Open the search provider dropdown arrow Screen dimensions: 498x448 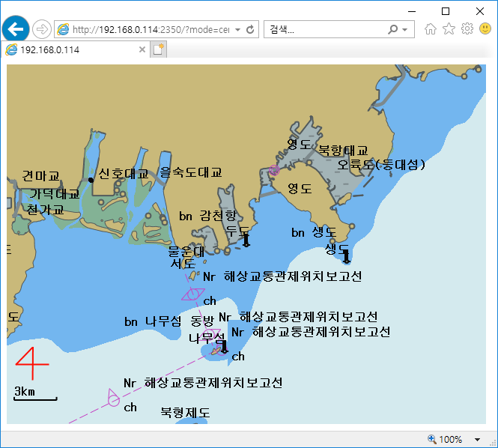[405, 30]
